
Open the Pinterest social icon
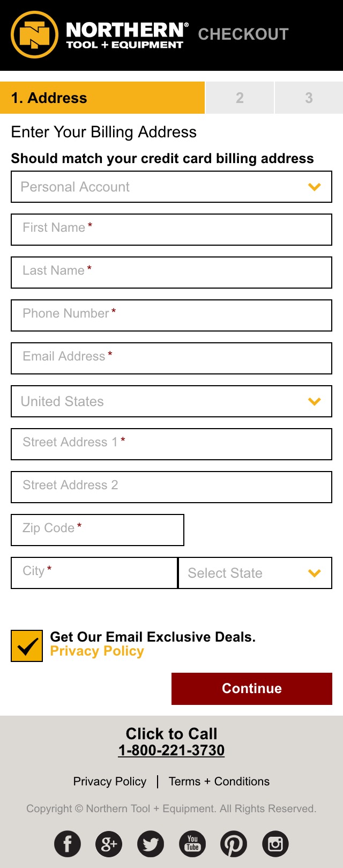pyautogui.click(x=234, y=844)
